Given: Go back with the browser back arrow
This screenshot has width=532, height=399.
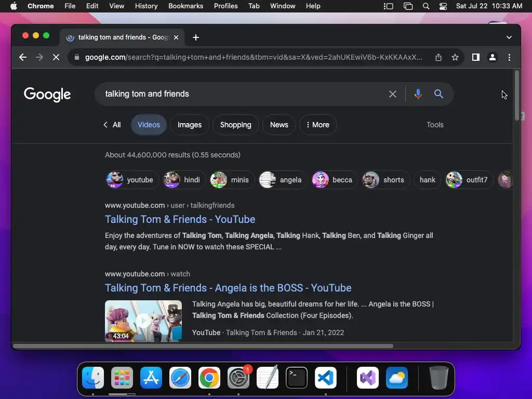Looking at the screenshot, I should point(23,57).
